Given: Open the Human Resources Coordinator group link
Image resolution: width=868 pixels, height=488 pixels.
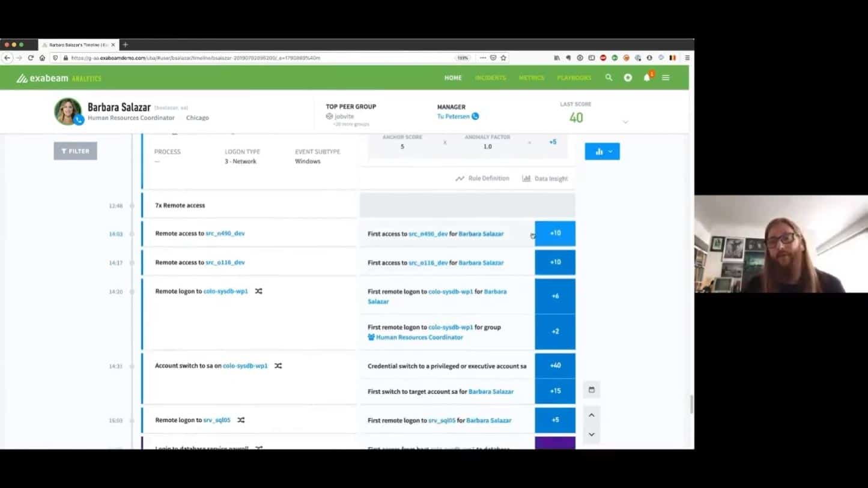Looking at the screenshot, I should [x=419, y=337].
